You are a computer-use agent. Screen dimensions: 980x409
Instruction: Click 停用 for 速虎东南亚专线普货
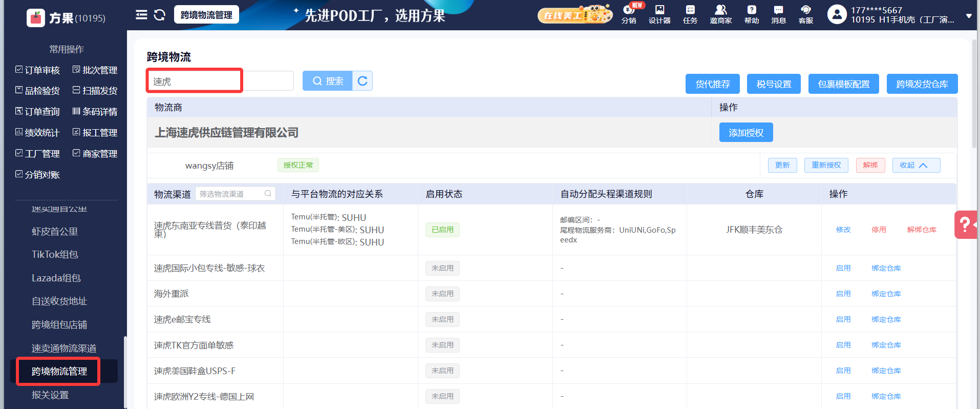[879, 230]
